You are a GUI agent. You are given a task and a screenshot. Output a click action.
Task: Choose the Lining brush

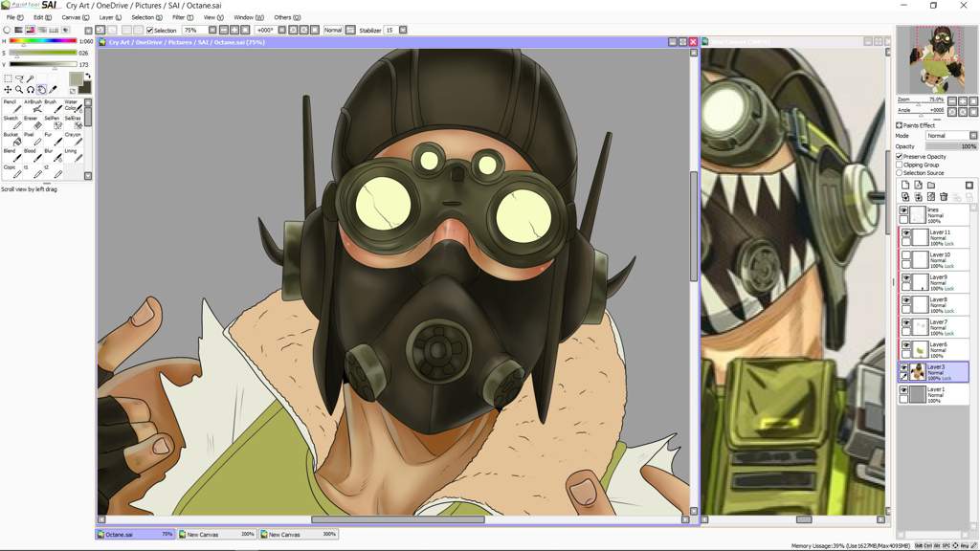coord(73,155)
